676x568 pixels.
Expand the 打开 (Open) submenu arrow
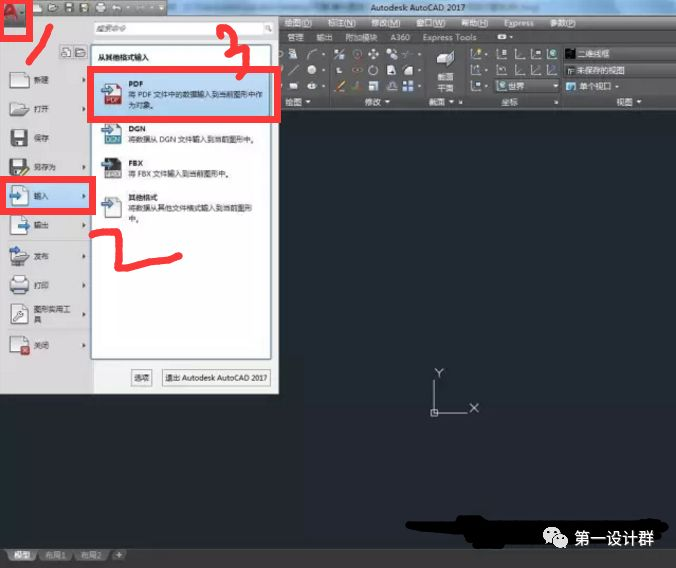coord(84,109)
